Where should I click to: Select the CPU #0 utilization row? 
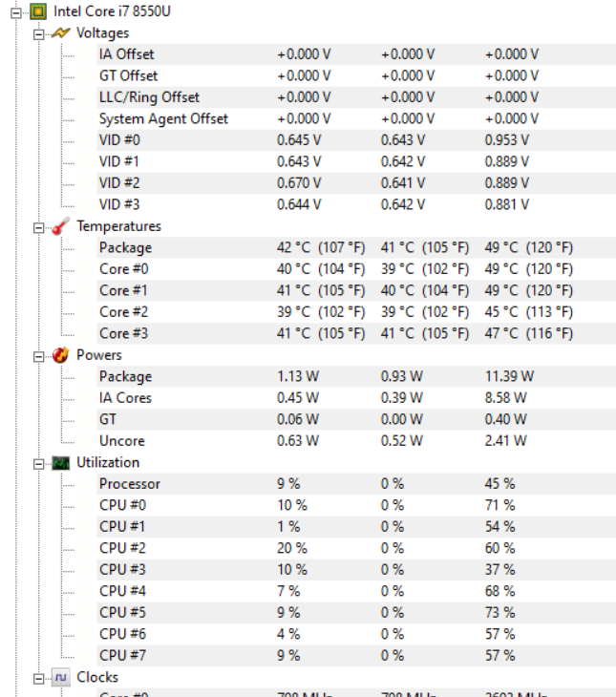pos(356,505)
